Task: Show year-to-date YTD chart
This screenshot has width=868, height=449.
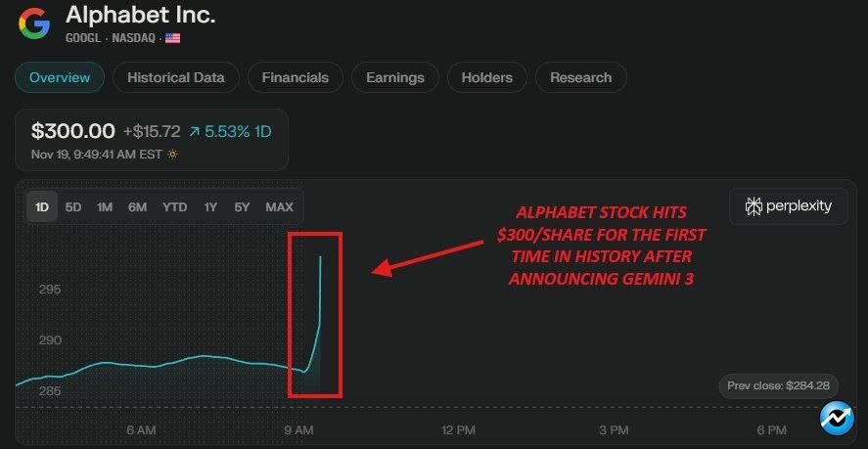Action: click(x=175, y=206)
